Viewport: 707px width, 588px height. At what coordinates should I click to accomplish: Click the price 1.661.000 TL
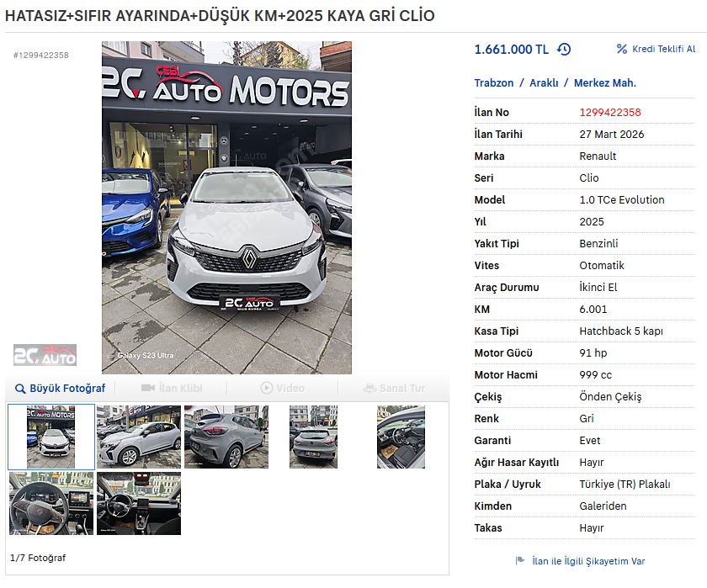[x=512, y=49]
